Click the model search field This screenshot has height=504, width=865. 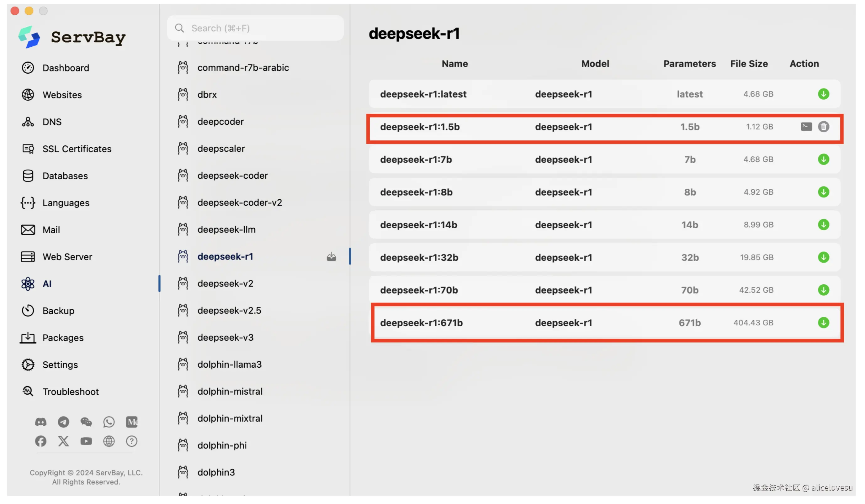(256, 28)
